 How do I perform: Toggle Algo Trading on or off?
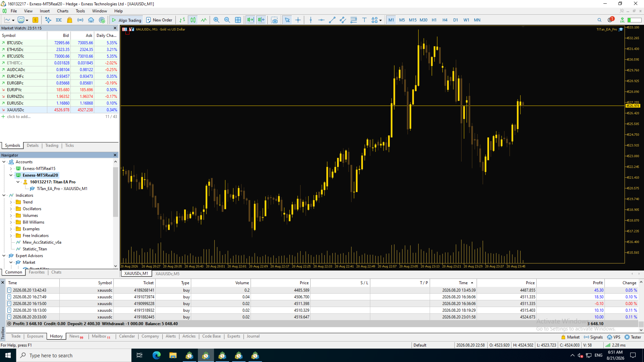coord(126,20)
